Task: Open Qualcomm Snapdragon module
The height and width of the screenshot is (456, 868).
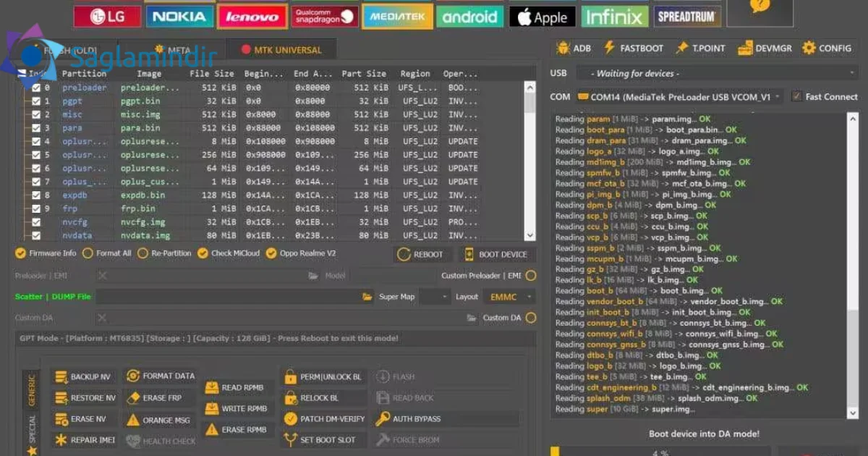Action: (x=325, y=16)
